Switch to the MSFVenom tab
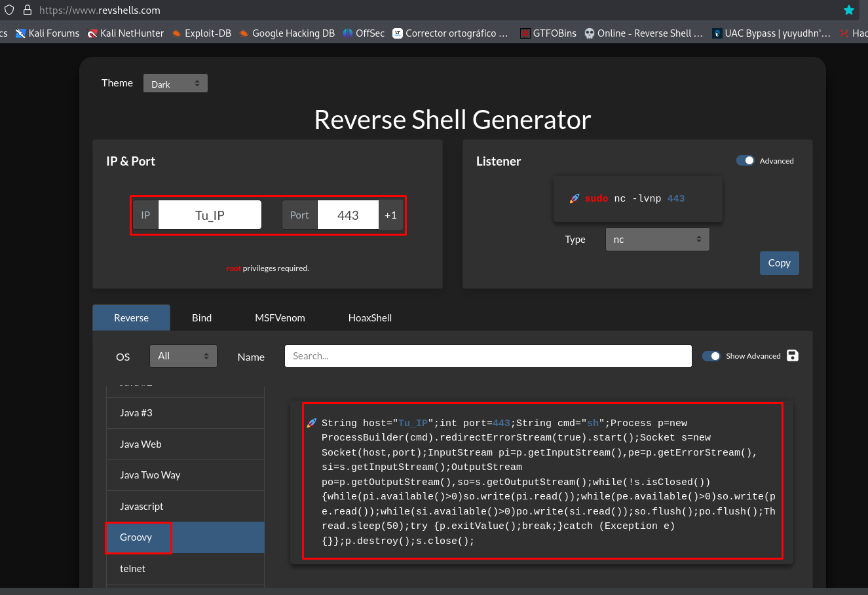 (x=280, y=317)
